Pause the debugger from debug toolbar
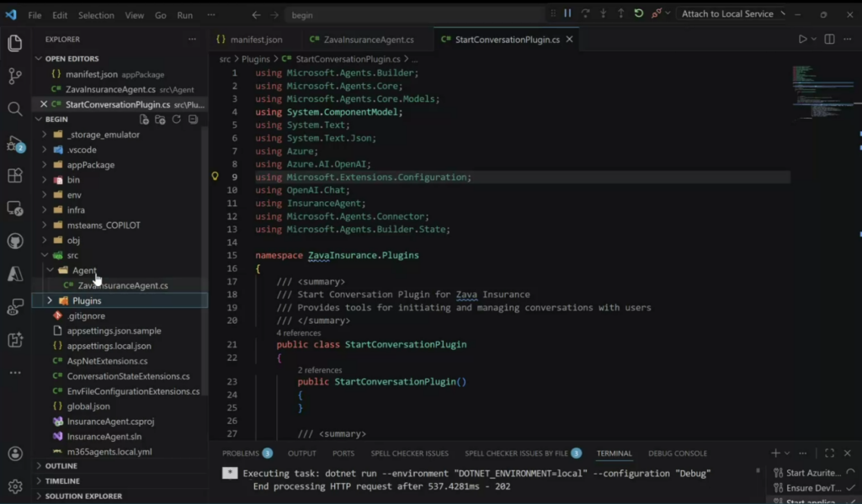This screenshot has width=862, height=504. tap(567, 13)
